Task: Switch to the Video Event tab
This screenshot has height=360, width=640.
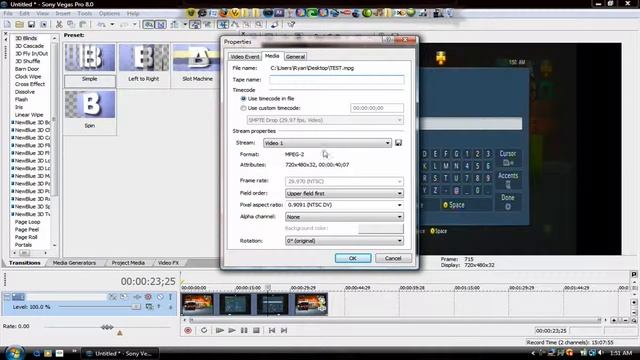Action: [244, 57]
